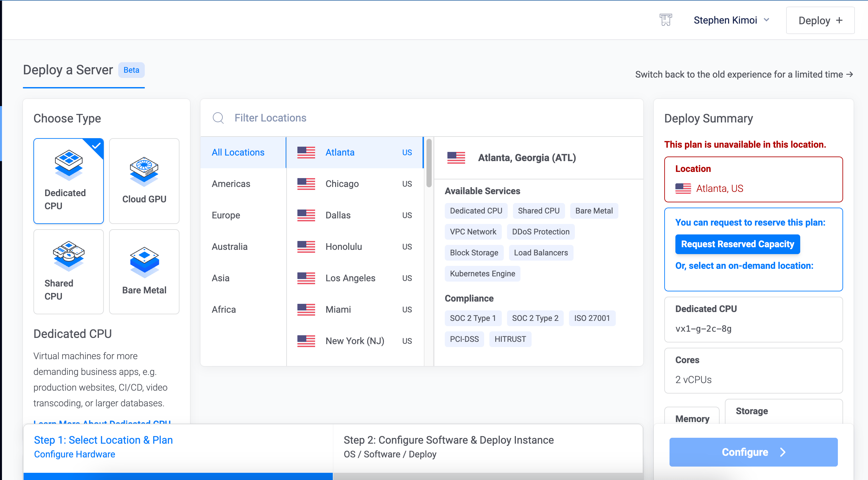Image resolution: width=868 pixels, height=480 pixels.
Task: Click the flag in the Atlanta, Georgia header
Action: 456,157
